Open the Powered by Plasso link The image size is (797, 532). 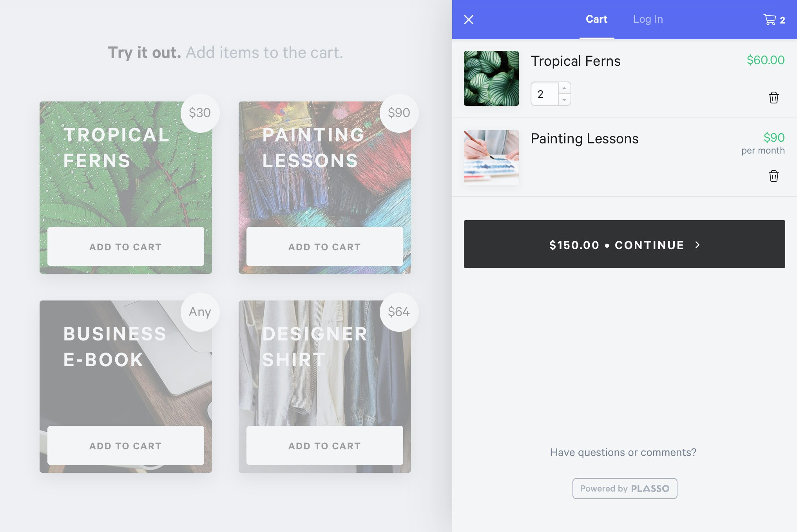[625, 489]
